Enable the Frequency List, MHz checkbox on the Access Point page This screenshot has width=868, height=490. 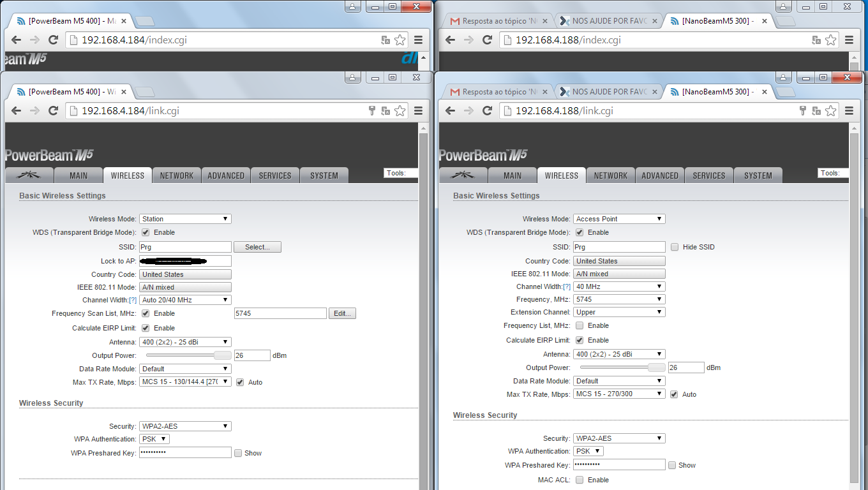click(x=580, y=325)
